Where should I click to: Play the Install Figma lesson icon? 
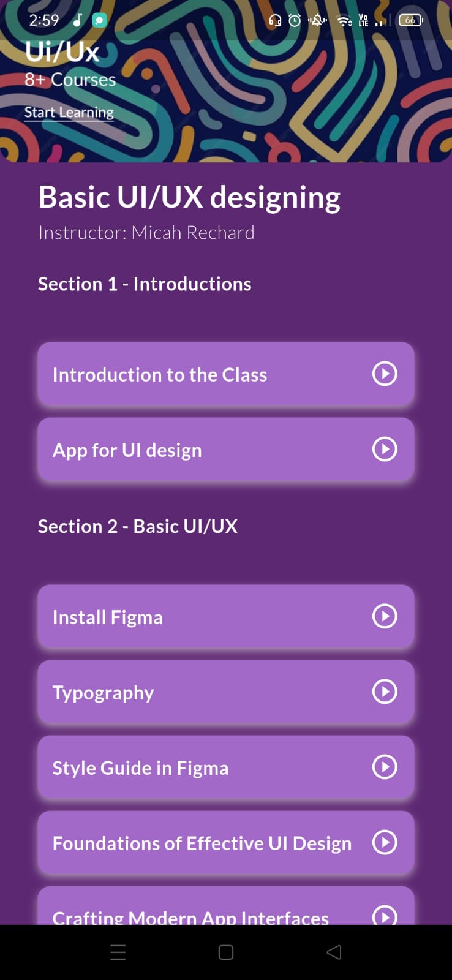[385, 616]
